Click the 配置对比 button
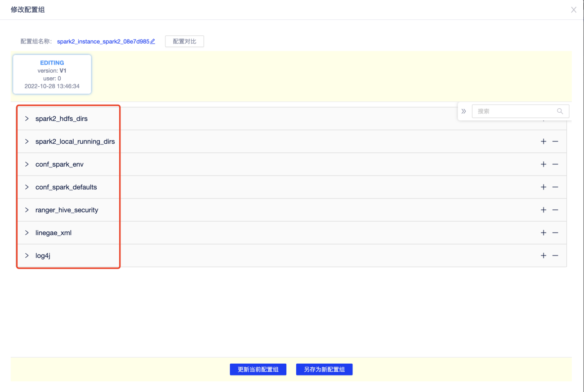584x392 pixels. (x=184, y=41)
